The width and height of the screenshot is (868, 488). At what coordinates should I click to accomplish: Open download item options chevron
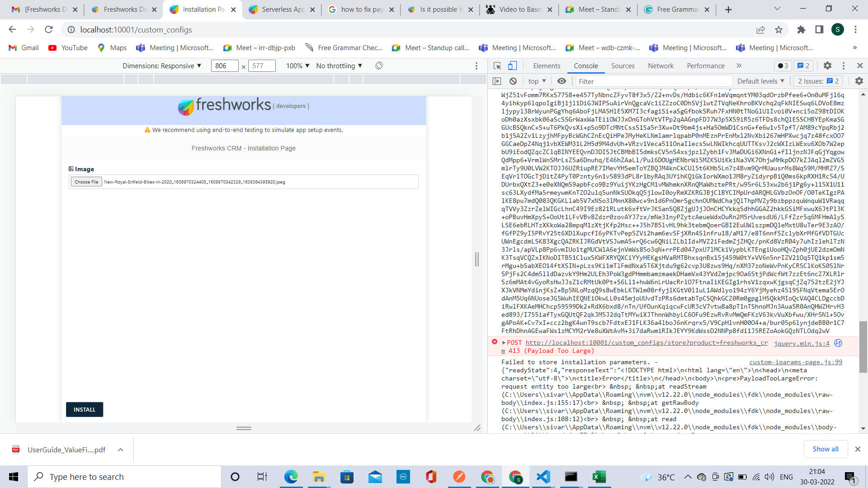[121, 450]
